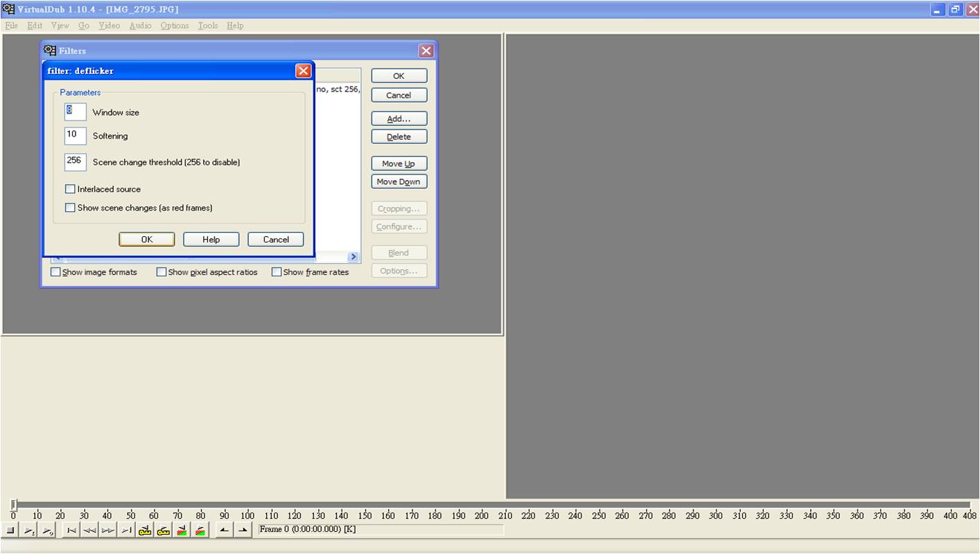The width and height of the screenshot is (980, 554).
Task: Start output playback from the toolbar
Action: tap(47, 530)
